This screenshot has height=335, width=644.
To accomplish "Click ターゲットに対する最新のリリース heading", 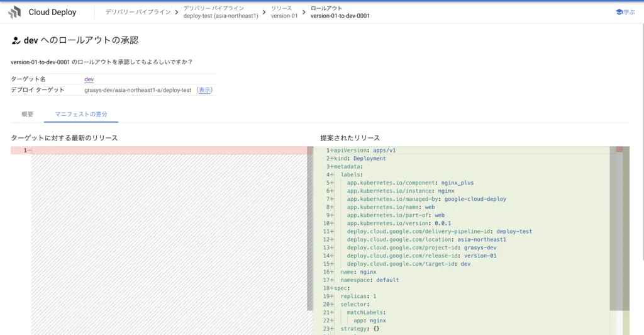I will point(64,138).
